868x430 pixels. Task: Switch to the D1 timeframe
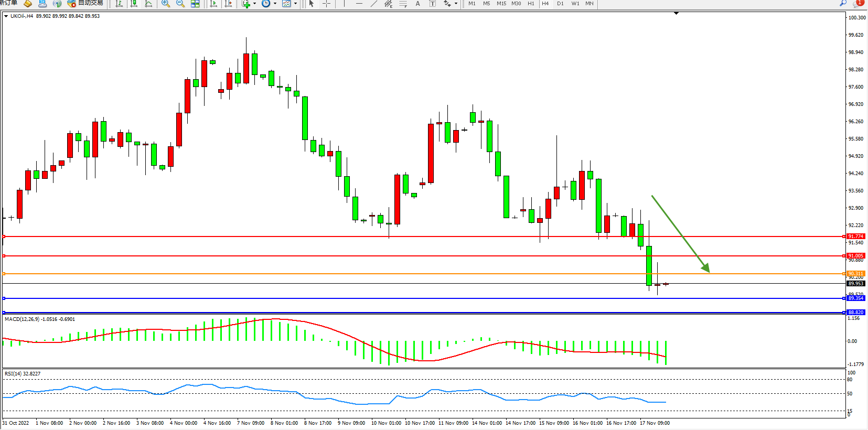point(560,4)
